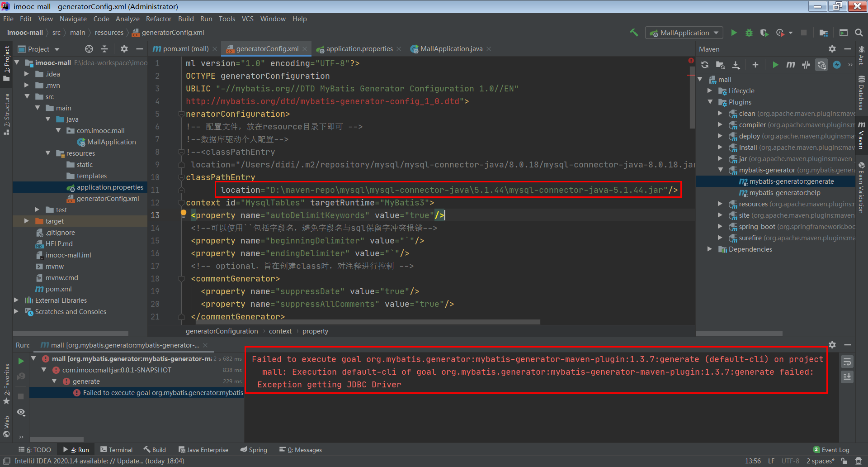The width and height of the screenshot is (868, 467).
Task: Expand the .idea folder in project tree
Action: (x=27, y=74)
